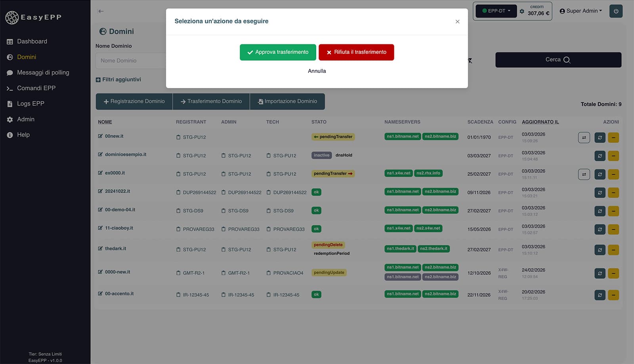Go to Dashboard from the sidebar
The height and width of the screenshot is (364, 634).
tap(32, 41)
